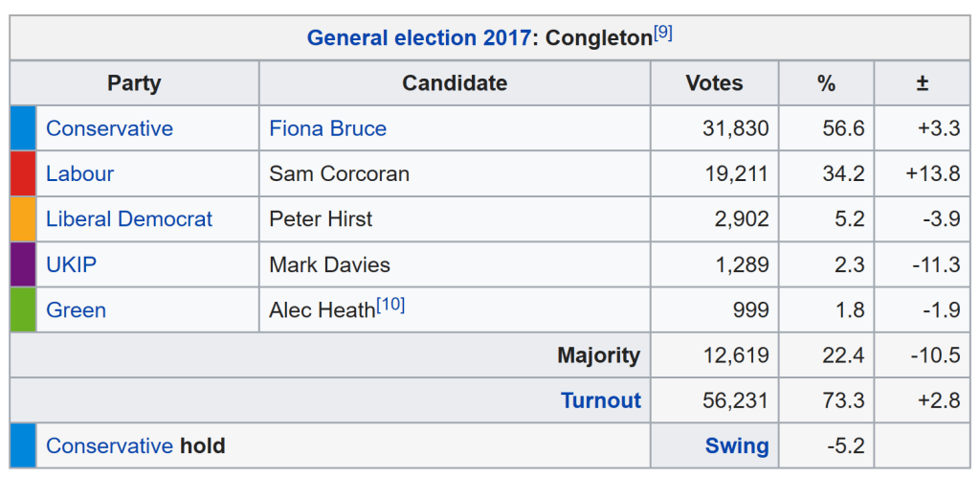
Task: Open the Fiona Bruce candidate page
Action: (327, 128)
